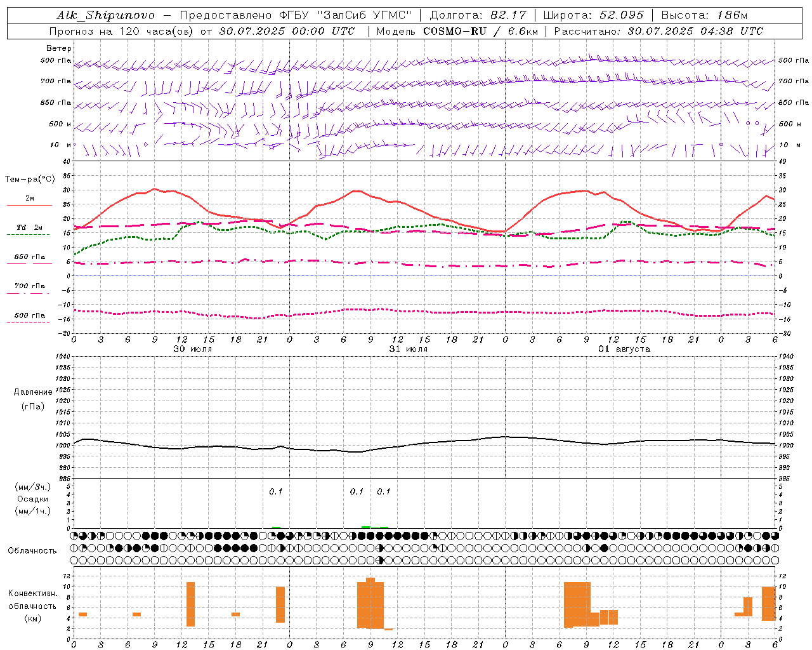This screenshot has width=812, height=650.
Task: Click the COSMO-RU model name in header
Action: coord(455,31)
